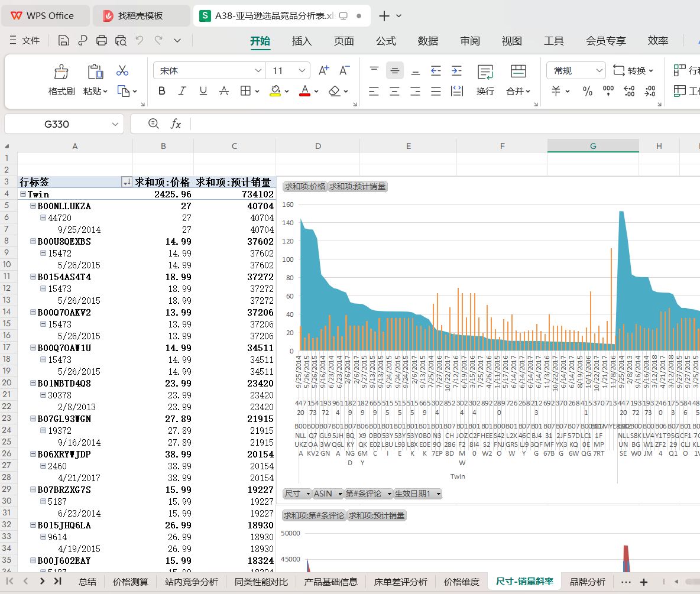Click the Print icon

pos(101,41)
